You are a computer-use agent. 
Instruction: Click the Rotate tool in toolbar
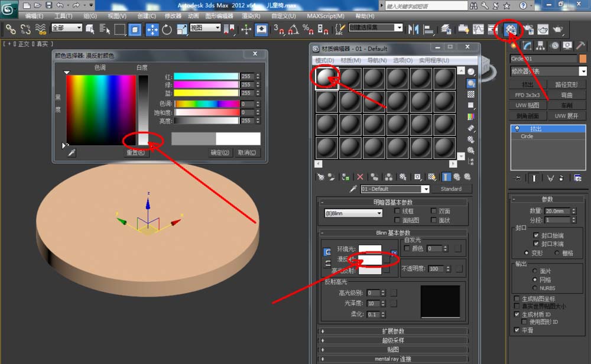[x=167, y=29]
